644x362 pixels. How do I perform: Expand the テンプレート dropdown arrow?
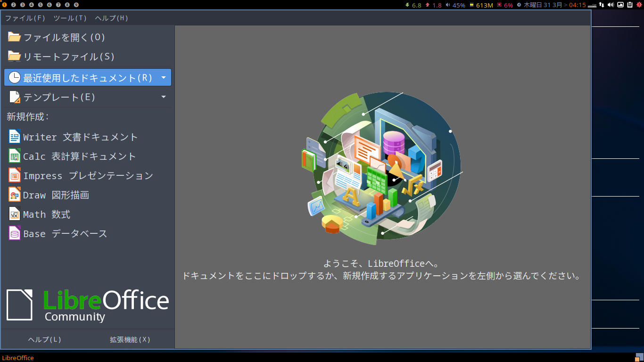point(163,97)
